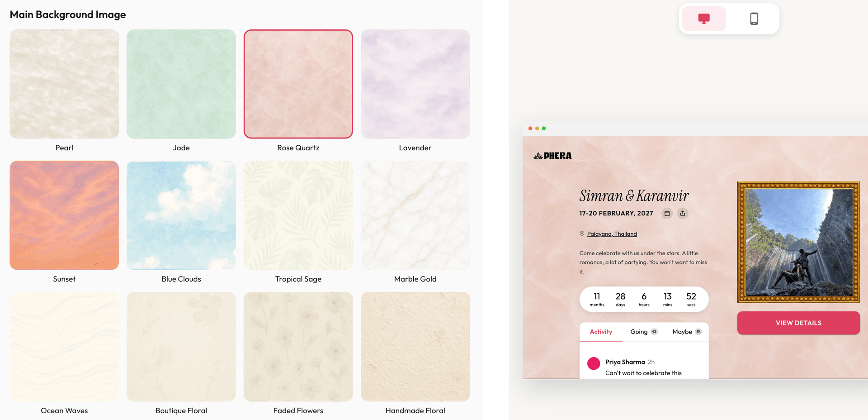Click the desktop preview monitor icon

point(703,19)
